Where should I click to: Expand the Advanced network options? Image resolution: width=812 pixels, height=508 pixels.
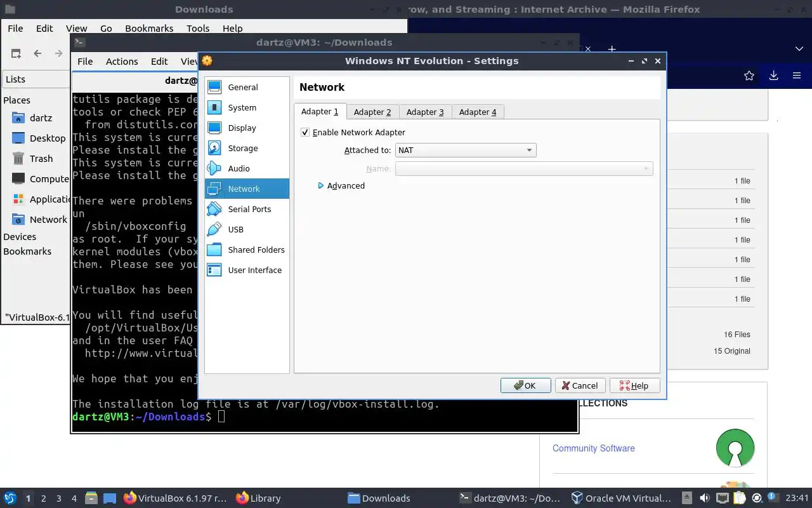click(341, 185)
